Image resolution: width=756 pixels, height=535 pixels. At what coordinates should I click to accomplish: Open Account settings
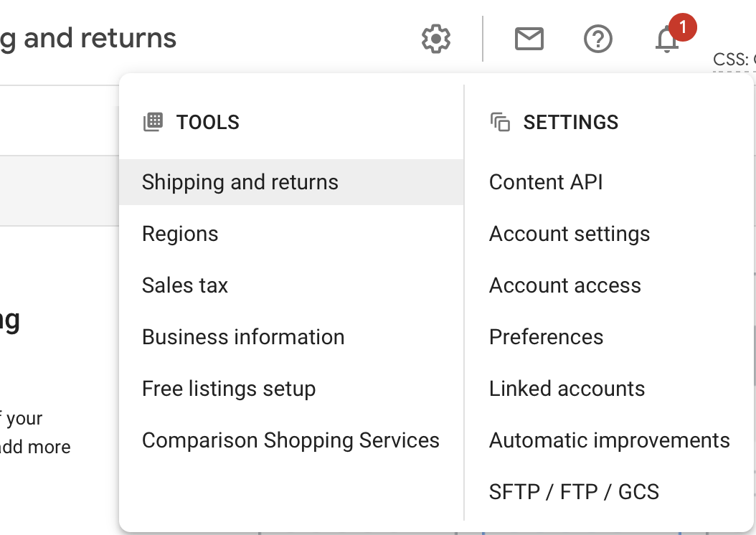570,234
